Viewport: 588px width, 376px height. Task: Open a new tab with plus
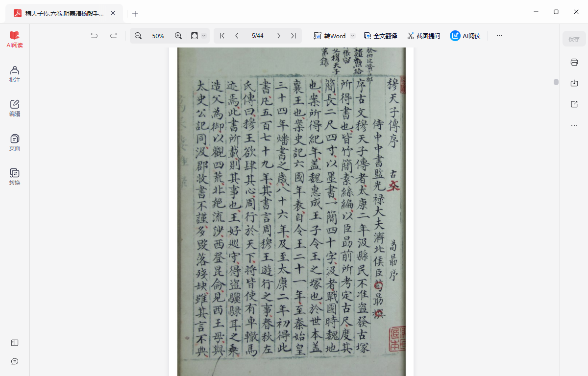pos(136,14)
